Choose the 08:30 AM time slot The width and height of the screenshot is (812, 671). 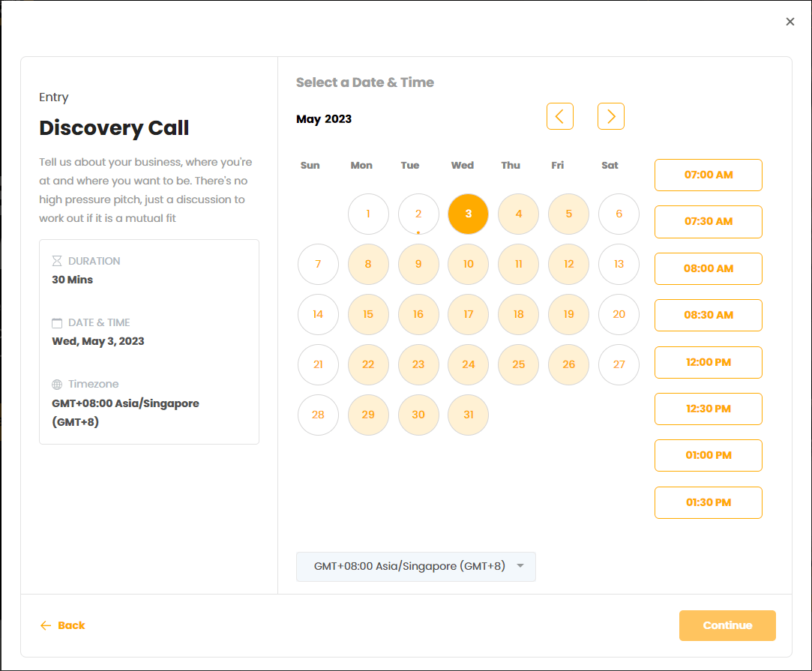coord(708,315)
